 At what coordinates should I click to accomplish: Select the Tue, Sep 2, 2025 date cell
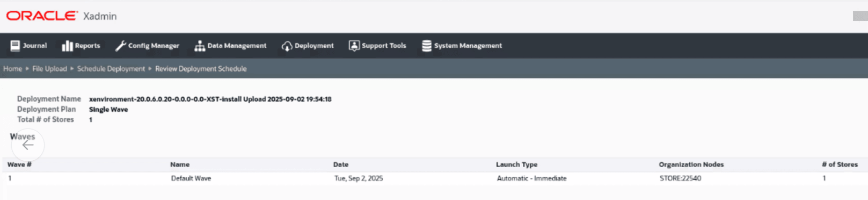pyautogui.click(x=359, y=178)
